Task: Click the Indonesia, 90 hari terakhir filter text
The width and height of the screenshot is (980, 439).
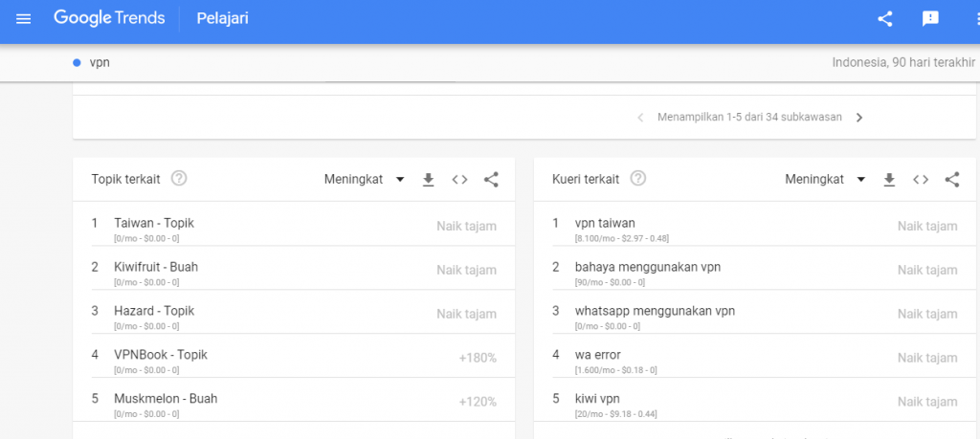Action: [903, 62]
